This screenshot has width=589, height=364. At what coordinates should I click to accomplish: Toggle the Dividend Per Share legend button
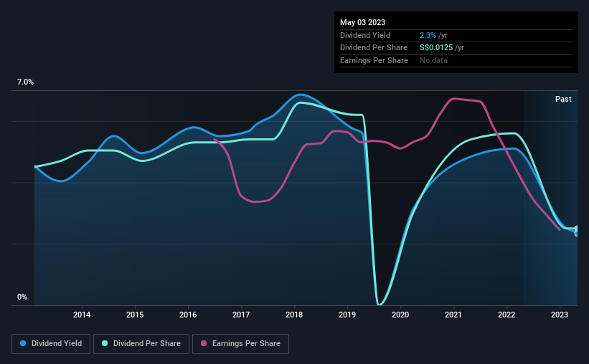pyautogui.click(x=141, y=344)
